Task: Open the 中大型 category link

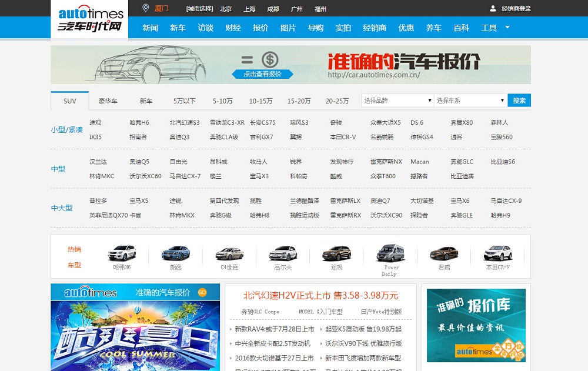Action: (x=62, y=208)
